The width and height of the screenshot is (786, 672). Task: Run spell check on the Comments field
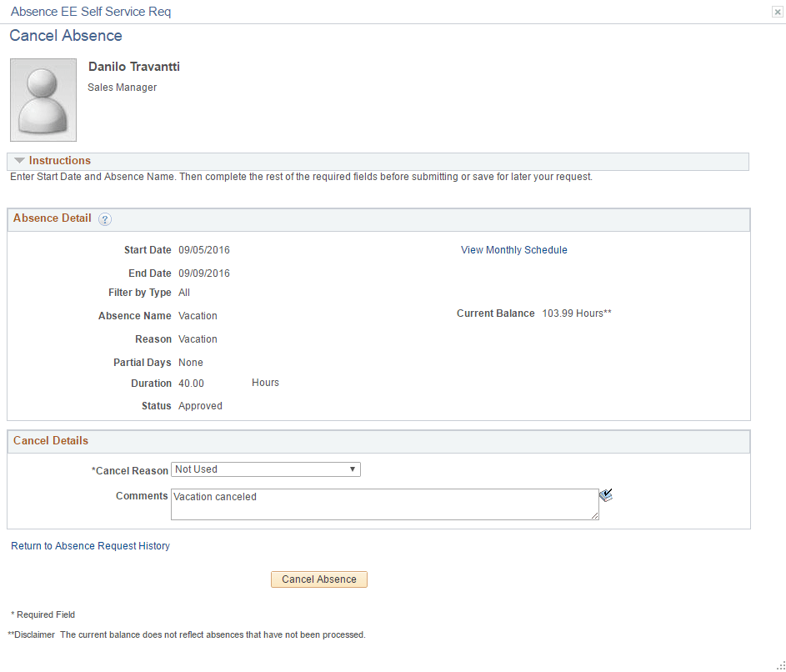[606, 494]
